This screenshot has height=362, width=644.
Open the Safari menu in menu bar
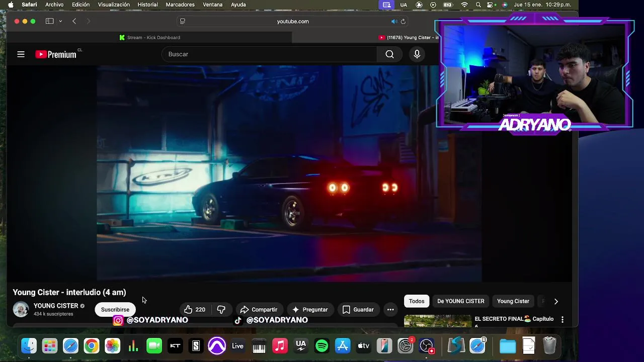tap(29, 5)
